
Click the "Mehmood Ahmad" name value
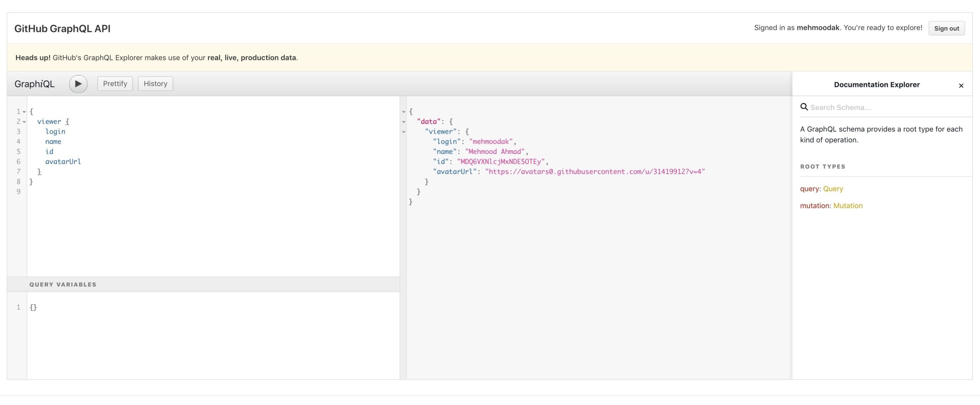pos(495,152)
